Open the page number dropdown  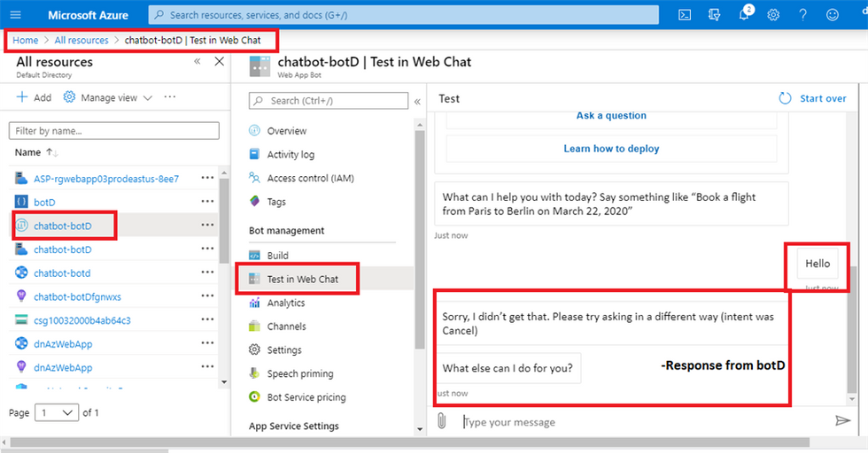tap(56, 412)
